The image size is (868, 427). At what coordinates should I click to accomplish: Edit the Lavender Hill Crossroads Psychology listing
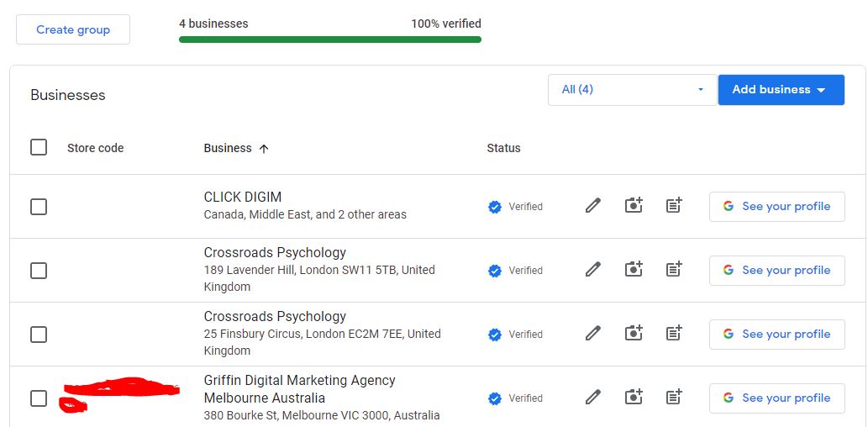(593, 270)
